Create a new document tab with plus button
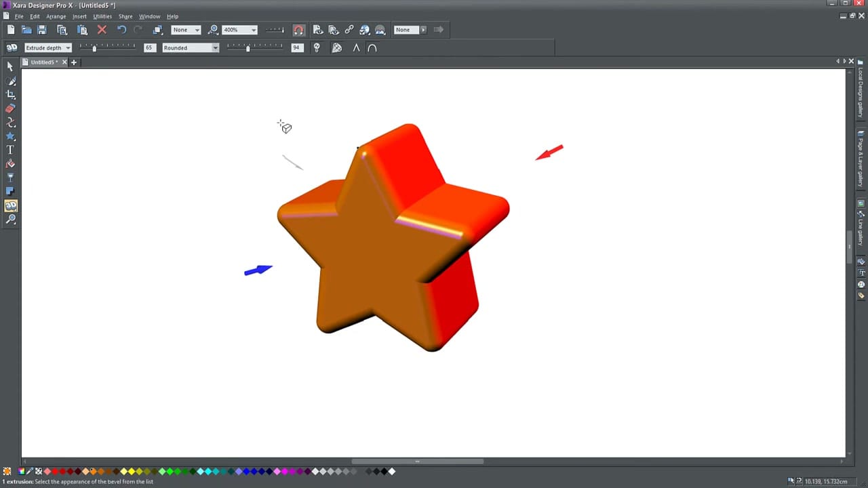This screenshot has width=868, height=488. [x=74, y=62]
